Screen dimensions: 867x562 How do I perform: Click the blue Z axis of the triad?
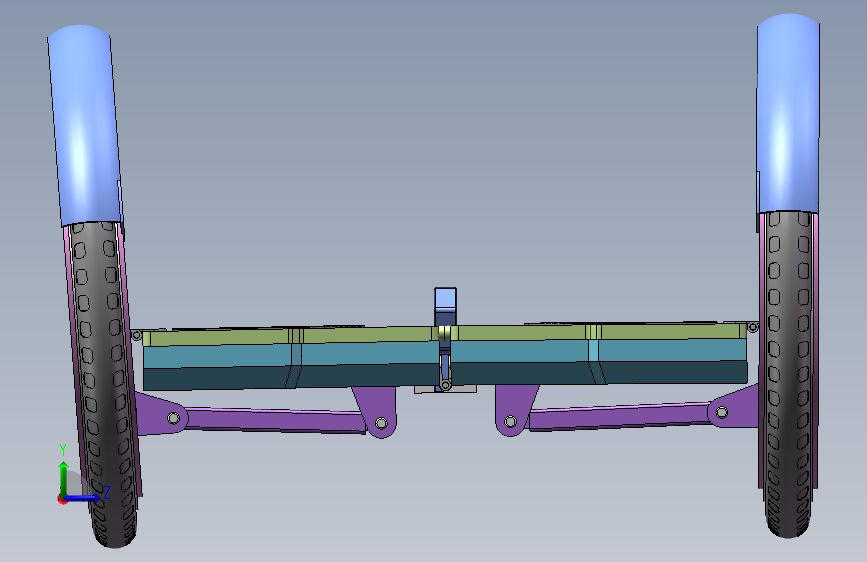tap(83, 498)
